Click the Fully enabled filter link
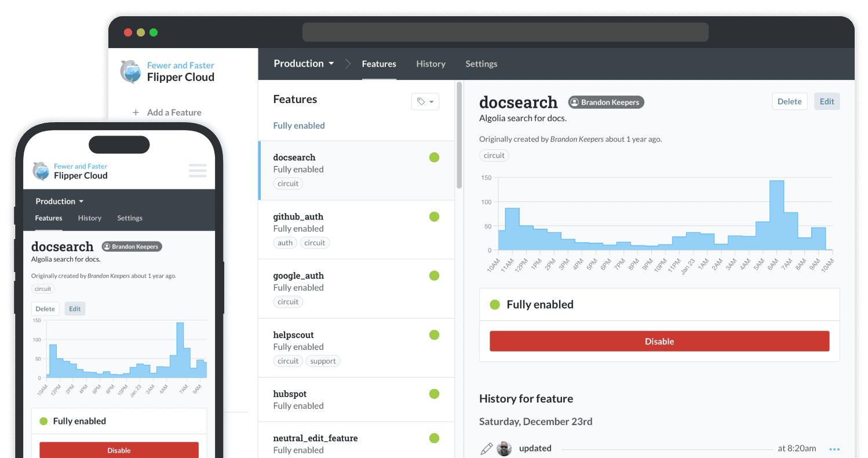Viewport: 868px width, 458px height. pyautogui.click(x=299, y=125)
